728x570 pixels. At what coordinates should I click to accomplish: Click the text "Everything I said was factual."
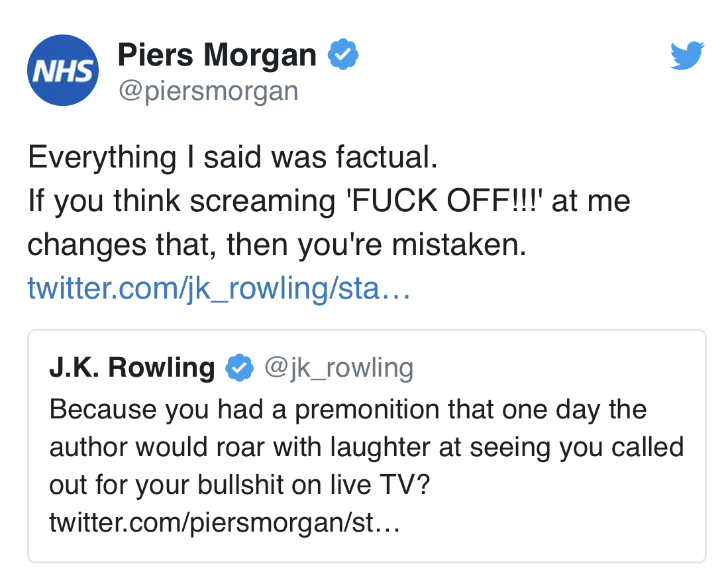233,158
